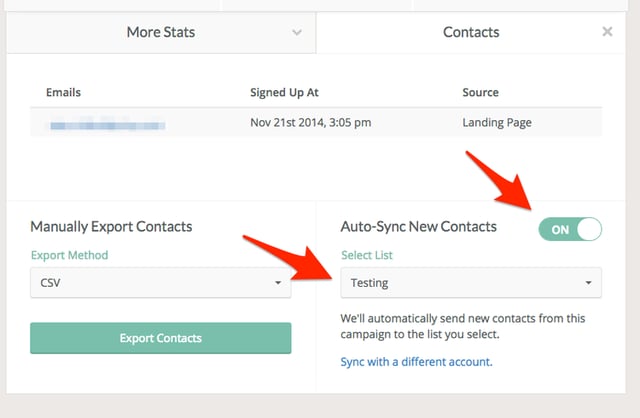Switch to the Contacts tab

tap(471, 32)
